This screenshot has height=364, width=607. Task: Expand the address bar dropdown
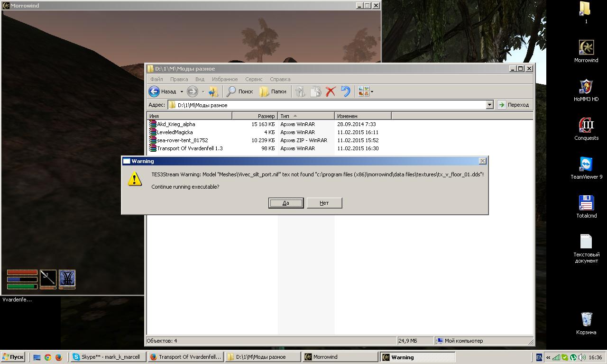click(490, 105)
